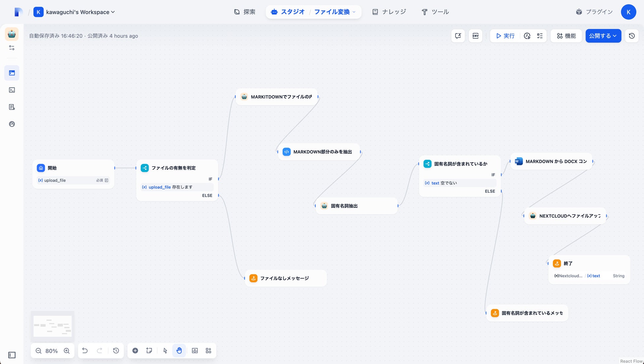Switch to pointer mode

click(165, 350)
